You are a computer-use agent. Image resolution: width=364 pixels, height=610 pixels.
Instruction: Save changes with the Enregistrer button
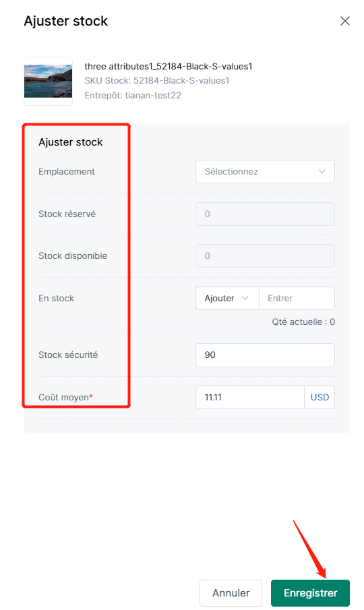[310, 593]
